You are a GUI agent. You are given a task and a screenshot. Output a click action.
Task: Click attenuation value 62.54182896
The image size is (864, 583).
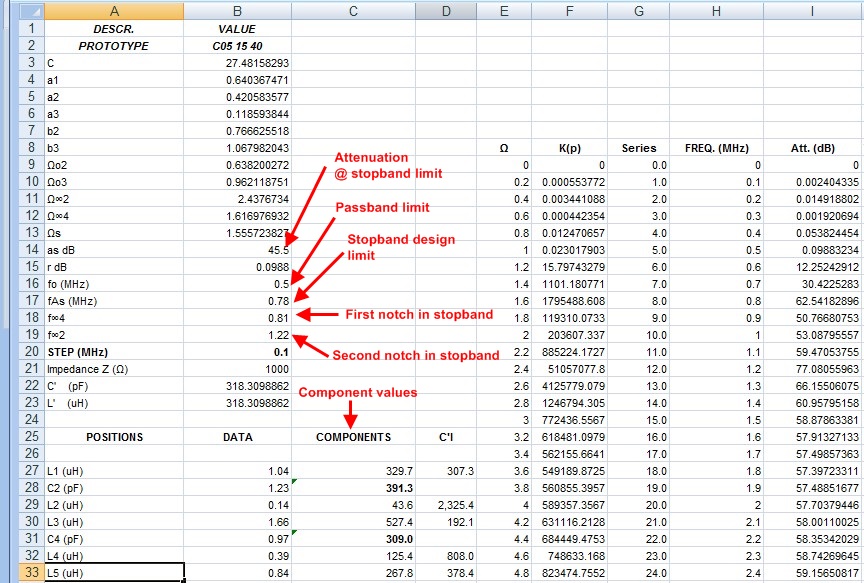(813, 301)
